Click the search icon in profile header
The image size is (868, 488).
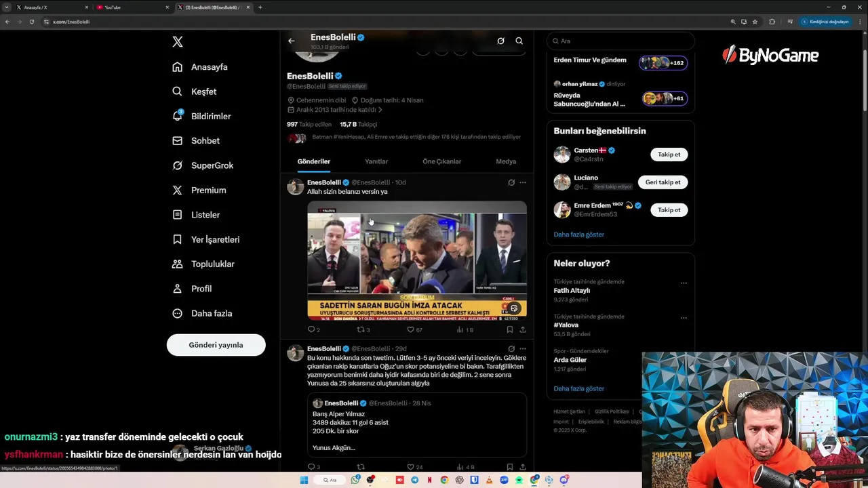tap(519, 41)
